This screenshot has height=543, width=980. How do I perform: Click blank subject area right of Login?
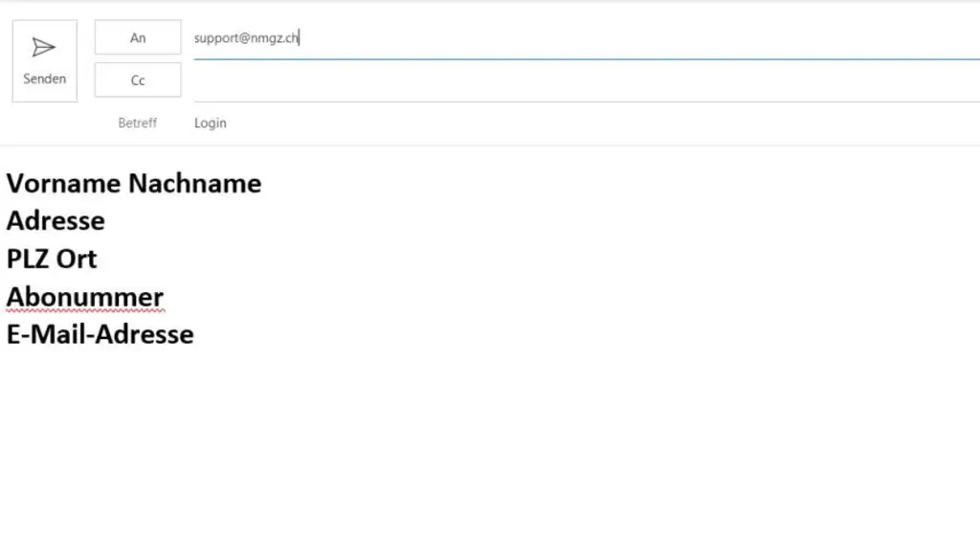tap(574, 123)
